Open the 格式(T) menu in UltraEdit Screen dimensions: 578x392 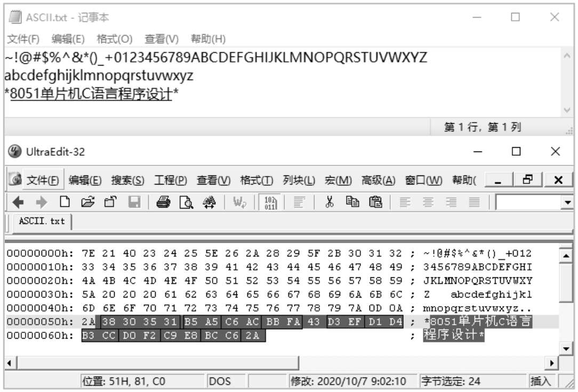tap(256, 180)
